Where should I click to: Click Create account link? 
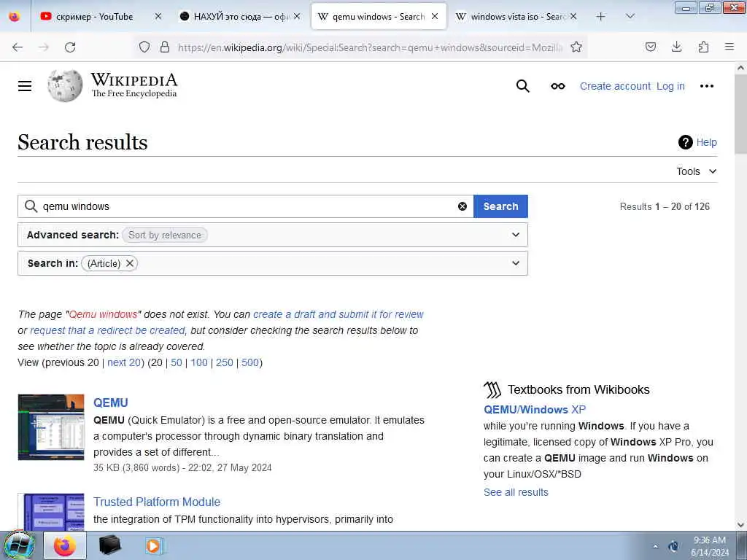(615, 86)
